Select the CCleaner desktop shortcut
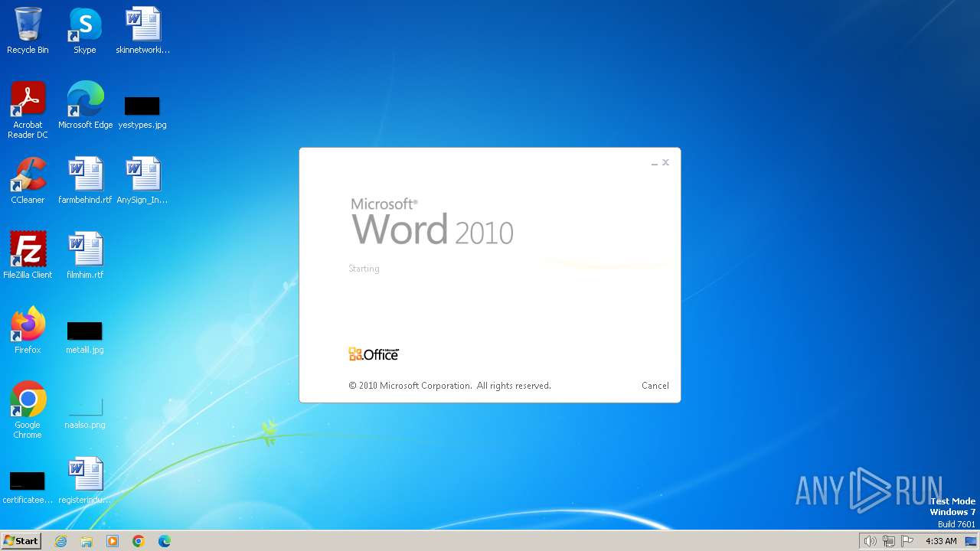Viewport: 980px width, 551px height. click(28, 181)
